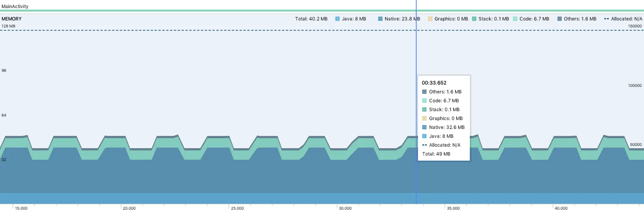Click the 00:33.652 timestamp in the tooltip
Viewport: 644px width, 210px height.
click(434, 83)
